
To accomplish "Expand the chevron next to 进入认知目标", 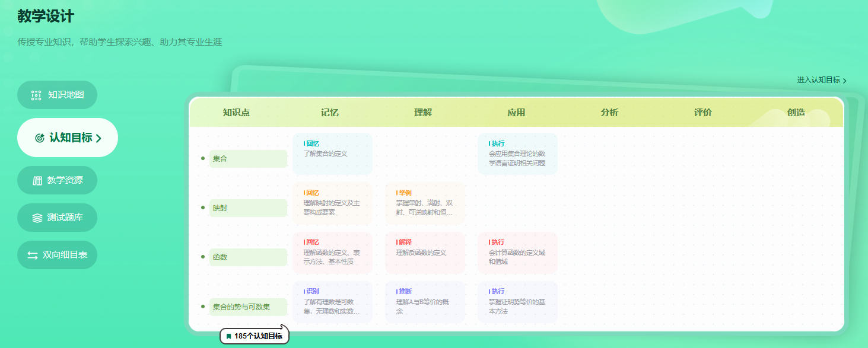I will click(x=844, y=81).
